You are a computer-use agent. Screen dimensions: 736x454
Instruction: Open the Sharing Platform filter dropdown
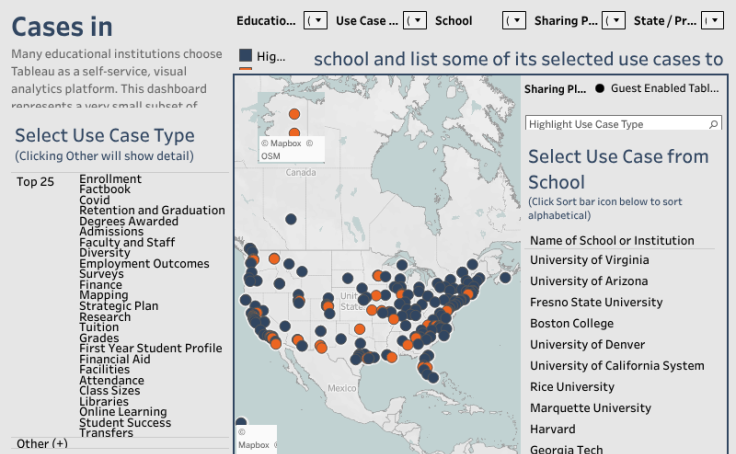coord(613,21)
